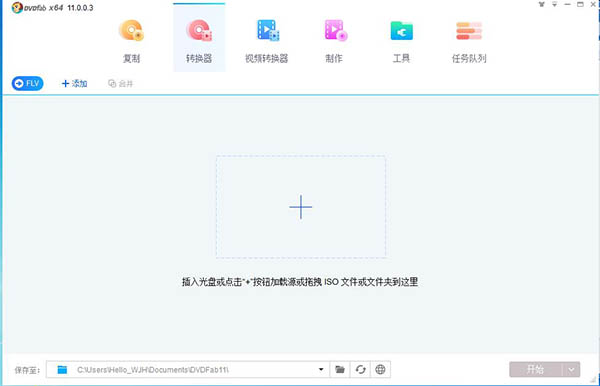Switch to 视频转换器 video converter module
The image size is (600, 386).
coord(267,41)
